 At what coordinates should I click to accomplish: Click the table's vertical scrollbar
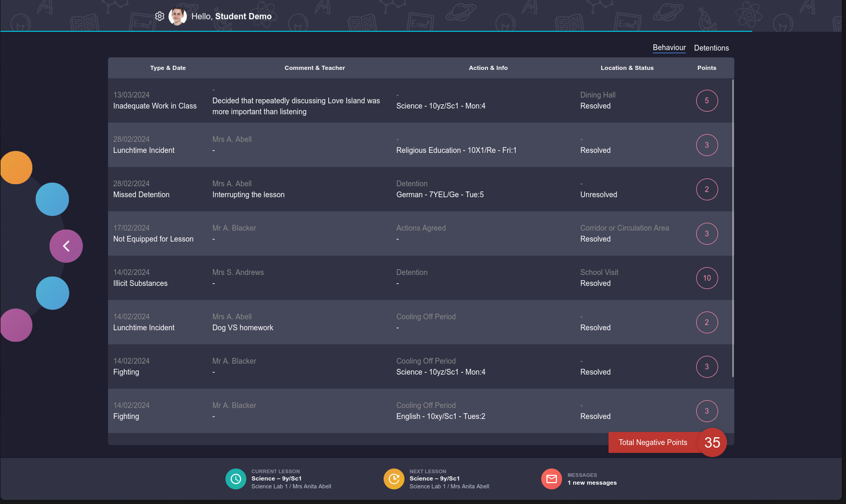pyautogui.click(x=733, y=228)
